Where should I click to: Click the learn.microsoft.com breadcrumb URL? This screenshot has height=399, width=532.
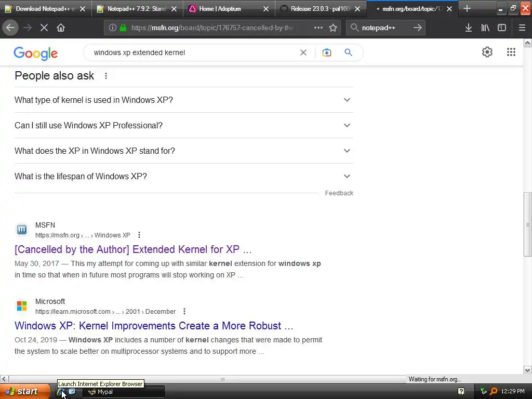[105, 312]
